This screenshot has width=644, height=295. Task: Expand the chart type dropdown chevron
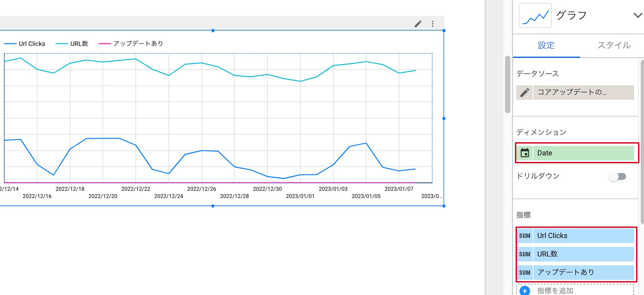(x=637, y=15)
